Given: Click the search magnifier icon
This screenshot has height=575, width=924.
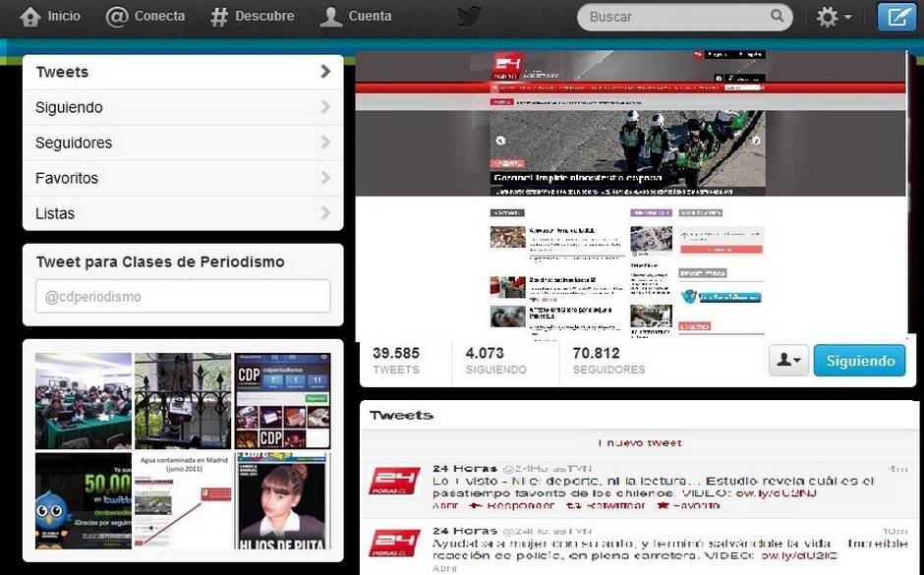Looking at the screenshot, I should click(778, 16).
